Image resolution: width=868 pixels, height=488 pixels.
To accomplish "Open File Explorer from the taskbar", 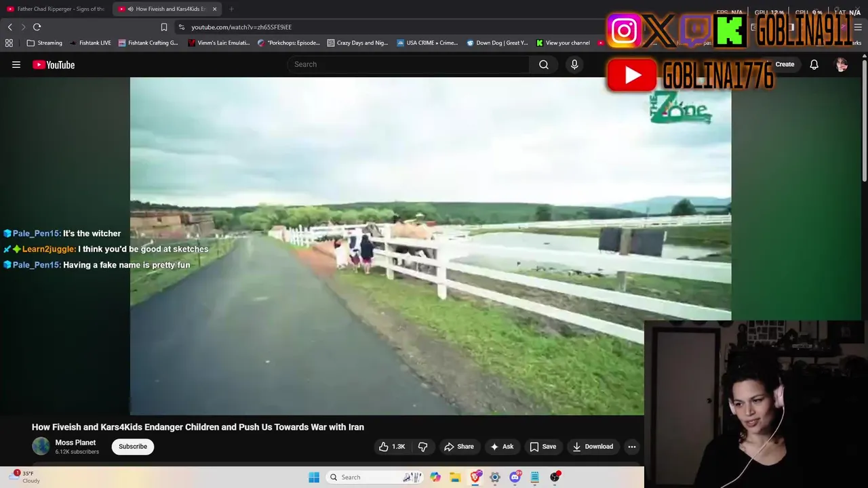I will click(455, 477).
